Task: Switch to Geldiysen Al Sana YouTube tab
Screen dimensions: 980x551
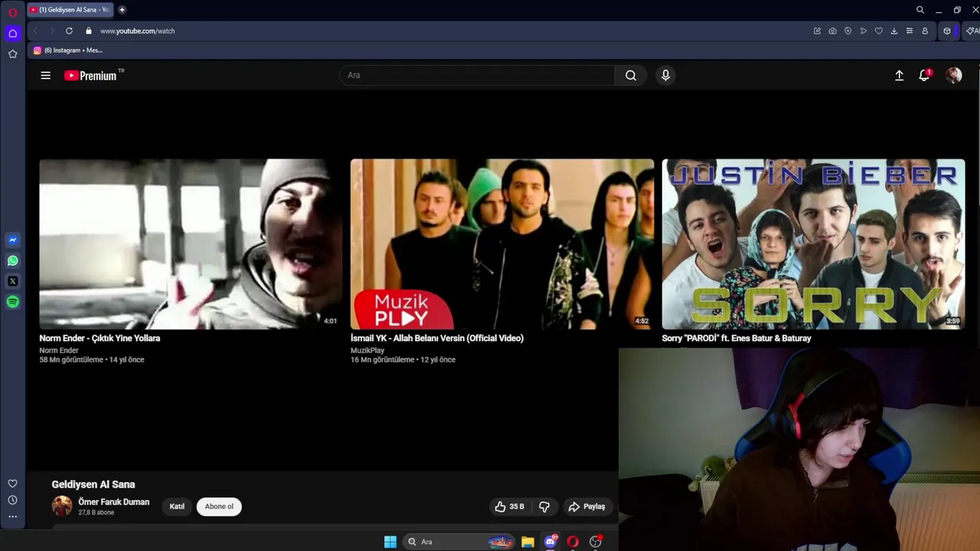Action: (70, 10)
